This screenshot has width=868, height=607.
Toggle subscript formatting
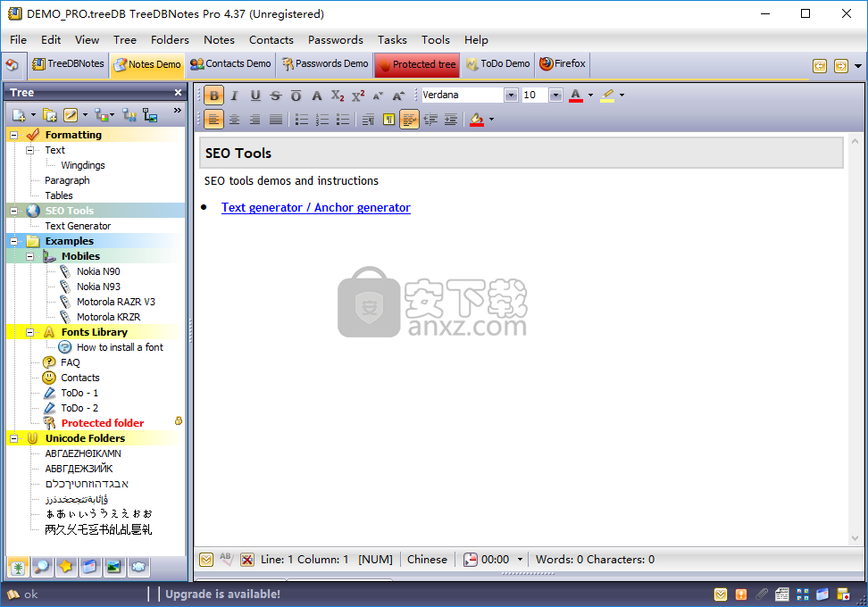[338, 96]
